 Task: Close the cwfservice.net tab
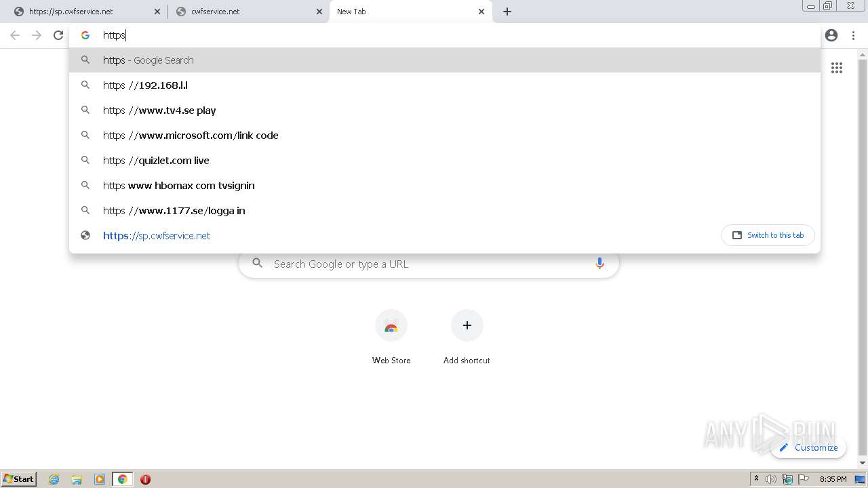(319, 12)
